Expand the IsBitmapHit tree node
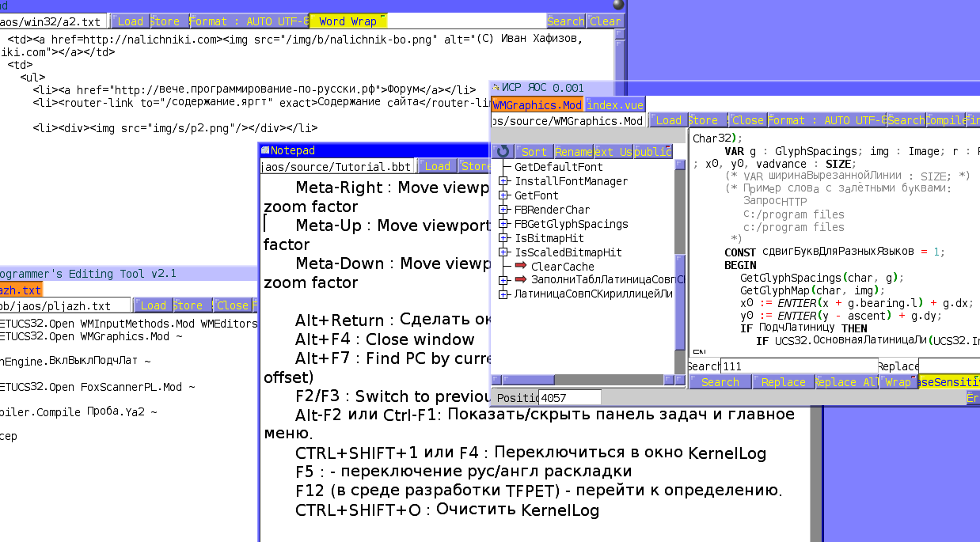 coord(503,238)
